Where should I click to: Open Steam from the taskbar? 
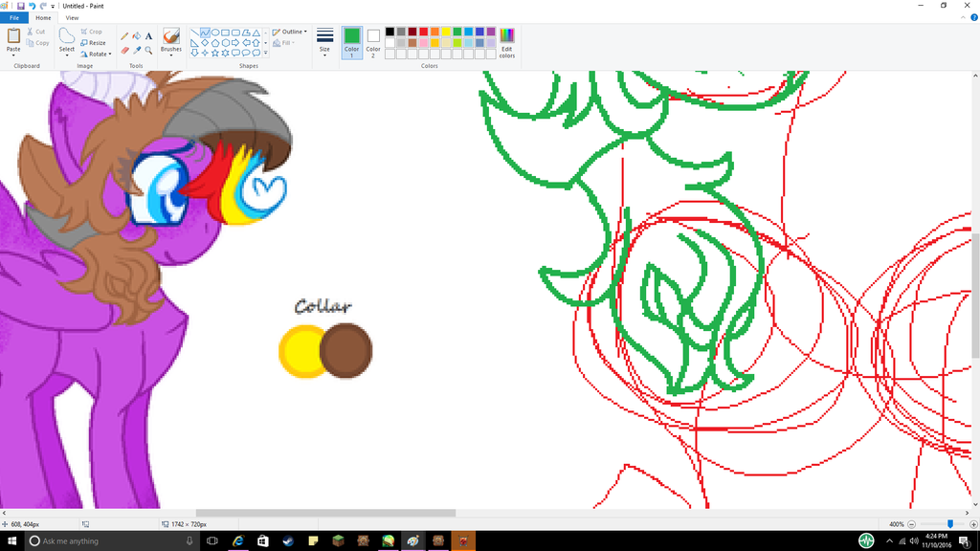(x=287, y=541)
